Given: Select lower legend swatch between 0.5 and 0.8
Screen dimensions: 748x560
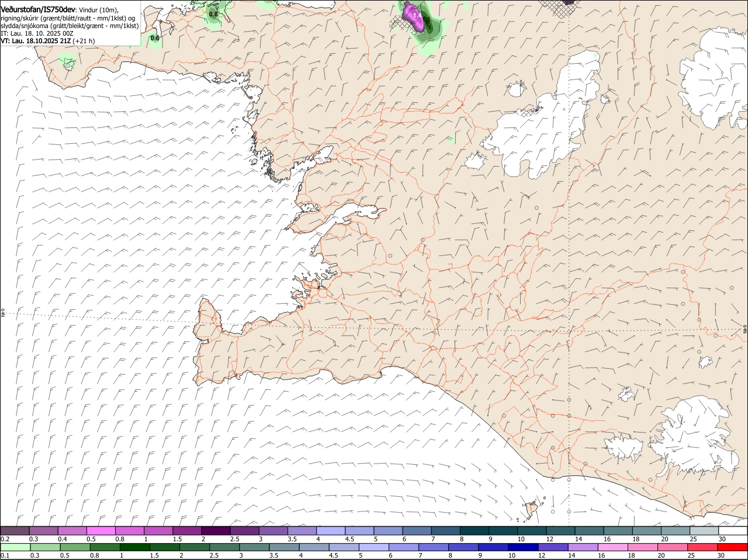Looking at the screenshot, I should (x=75, y=547).
